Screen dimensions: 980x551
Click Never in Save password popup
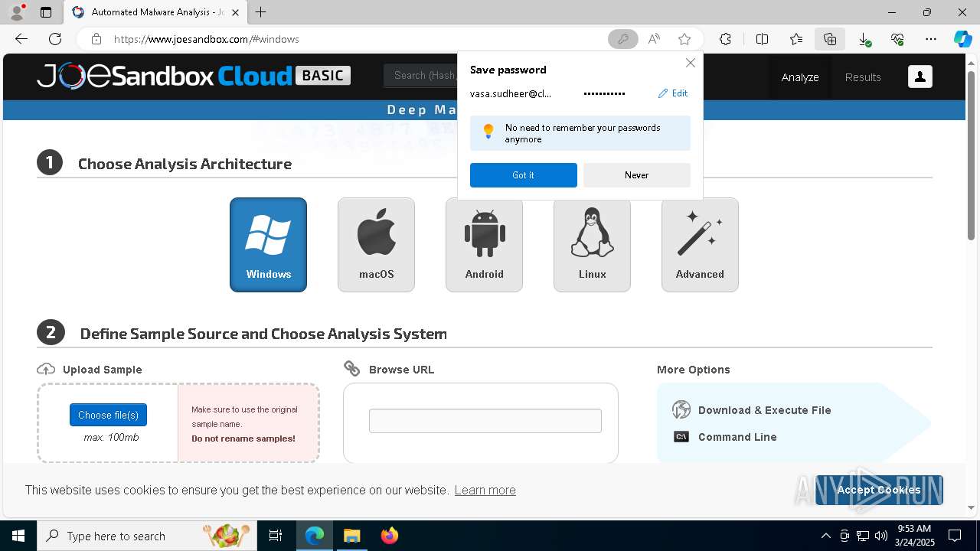click(636, 175)
